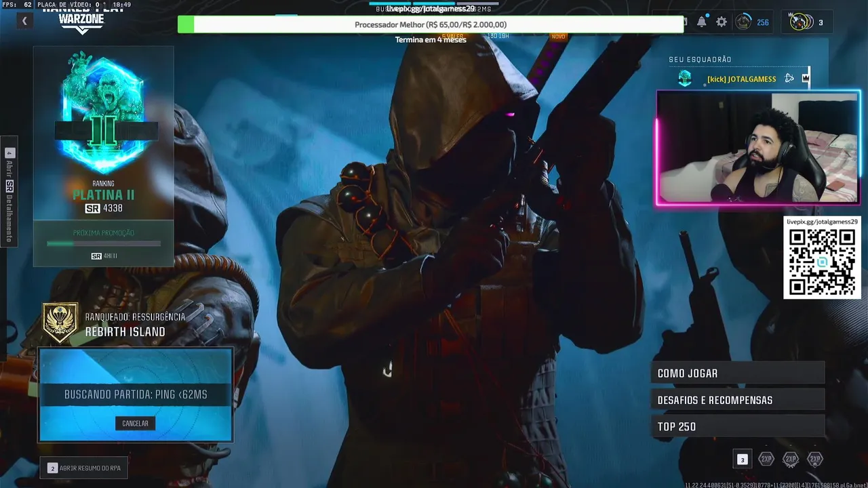Image resolution: width=868 pixels, height=488 pixels.
Task: Click the squad member's rank icon
Action: tap(685, 79)
